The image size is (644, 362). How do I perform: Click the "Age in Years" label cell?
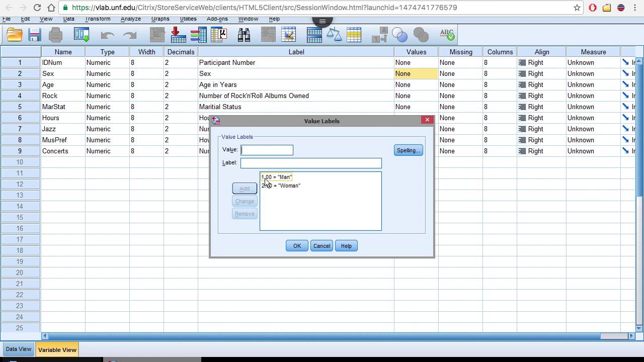[296, 84]
